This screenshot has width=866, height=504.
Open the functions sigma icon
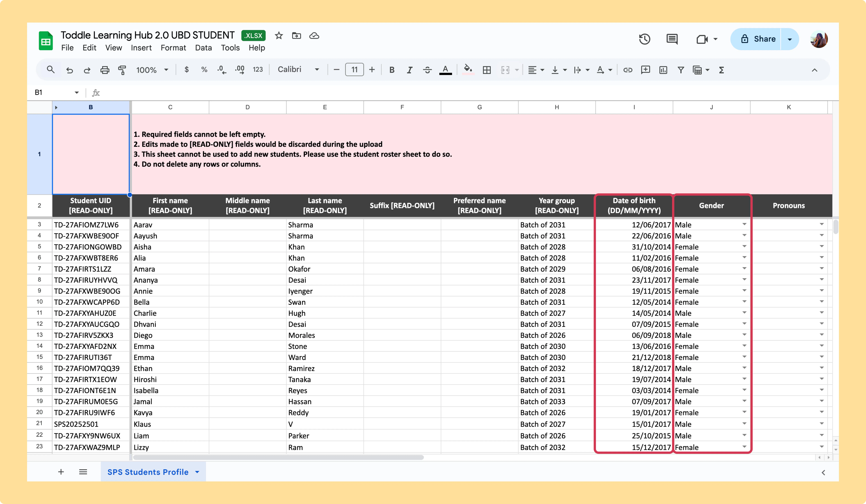pyautogui.click(x=721, y=70)
